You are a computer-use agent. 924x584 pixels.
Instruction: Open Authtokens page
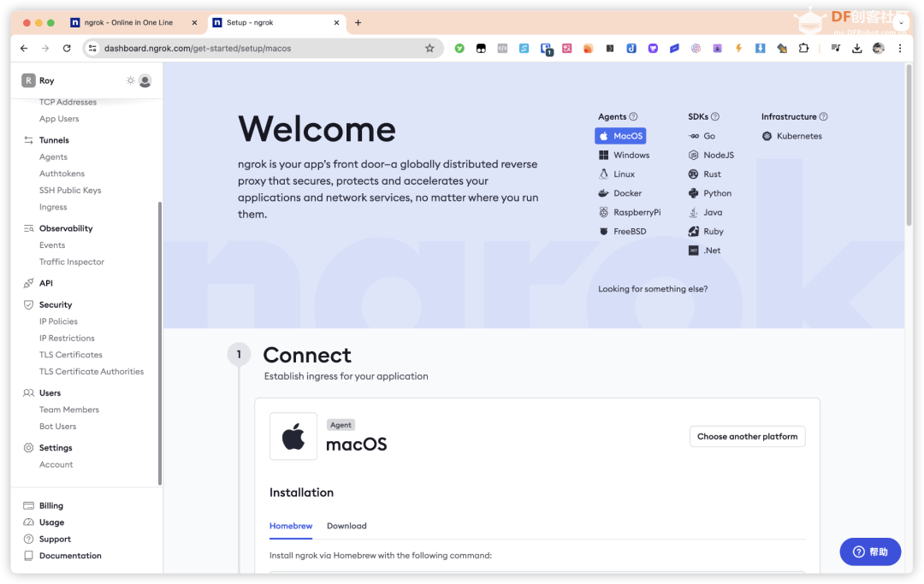62,174
